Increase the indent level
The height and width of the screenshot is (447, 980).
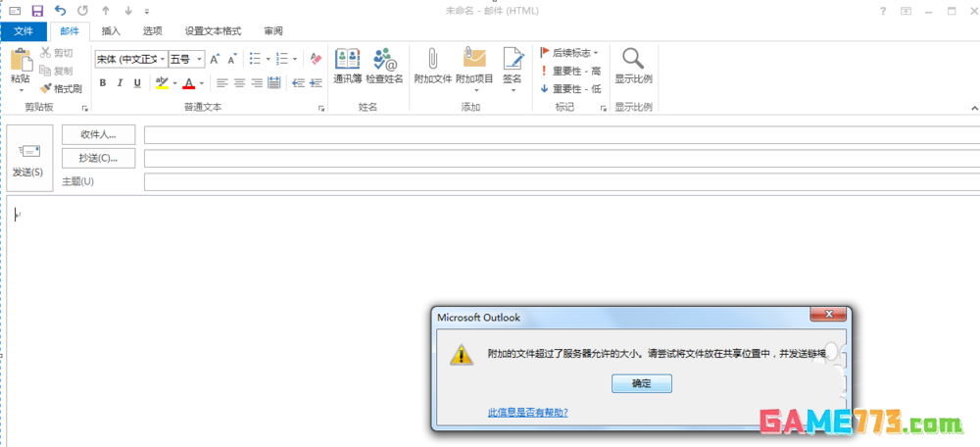[x=317, y=82]
